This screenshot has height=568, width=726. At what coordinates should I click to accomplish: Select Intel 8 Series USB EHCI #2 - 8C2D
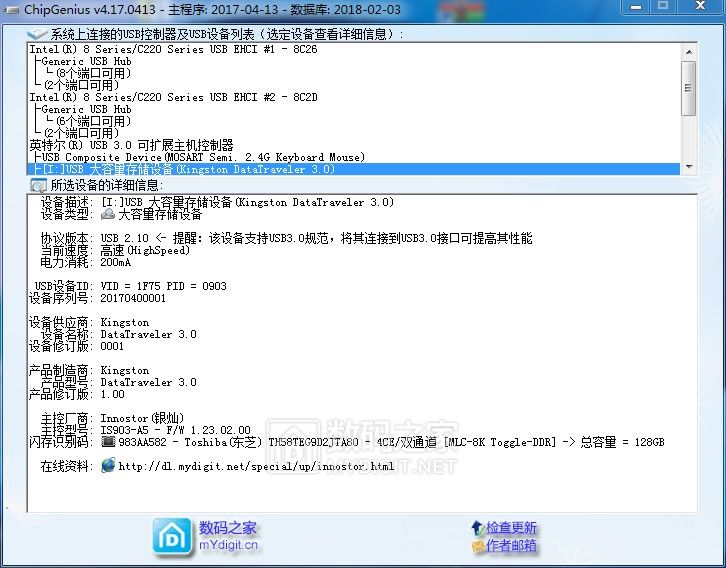[x=174, y=97]
